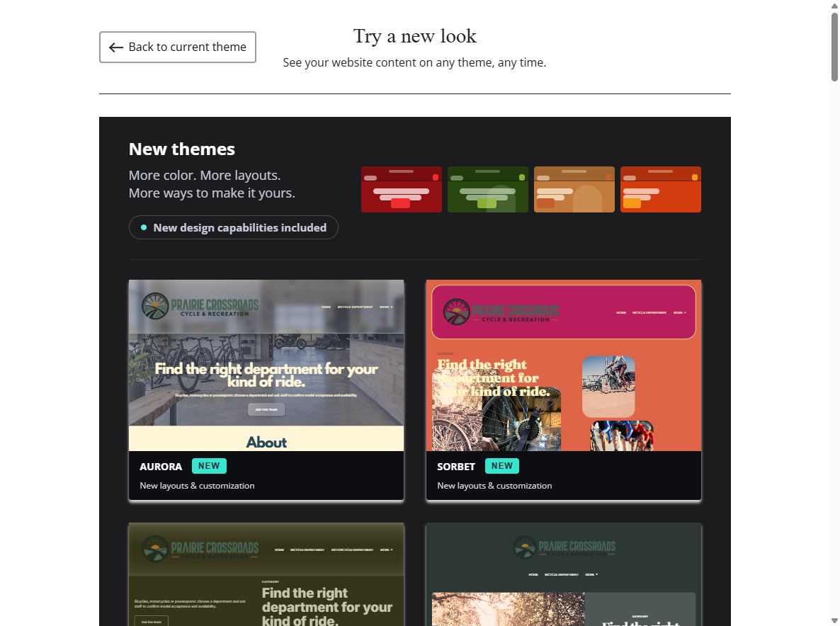Image resolution: width=840 pixels, height=626 pixels.
Task: Select the Aurora theme preview thumbnail
Action: (266, 365)
